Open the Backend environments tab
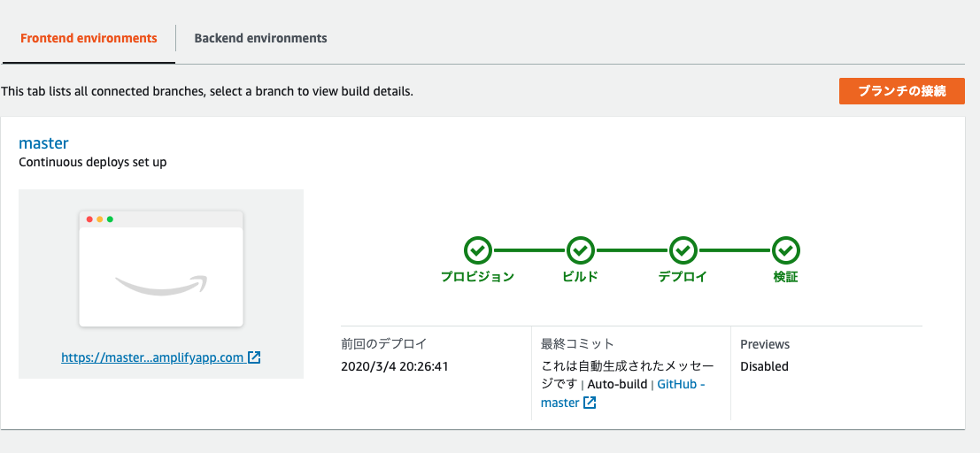 point(260,38)
